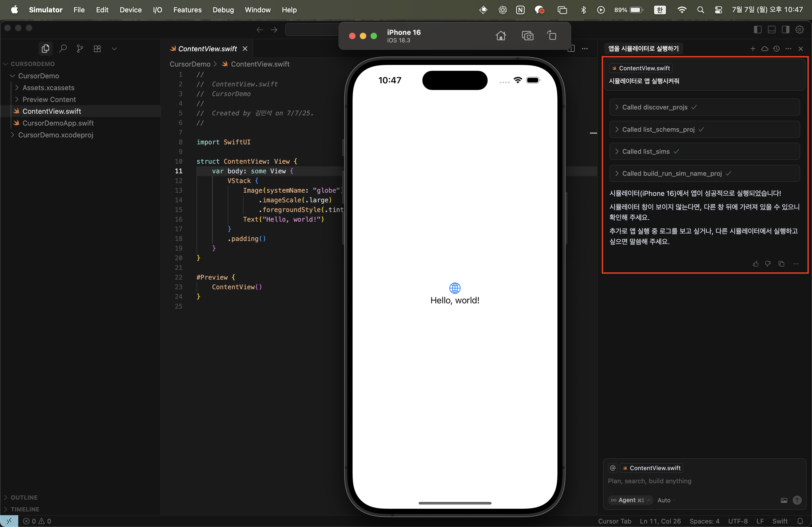Expand the Called discover_projs tool call

654,107
